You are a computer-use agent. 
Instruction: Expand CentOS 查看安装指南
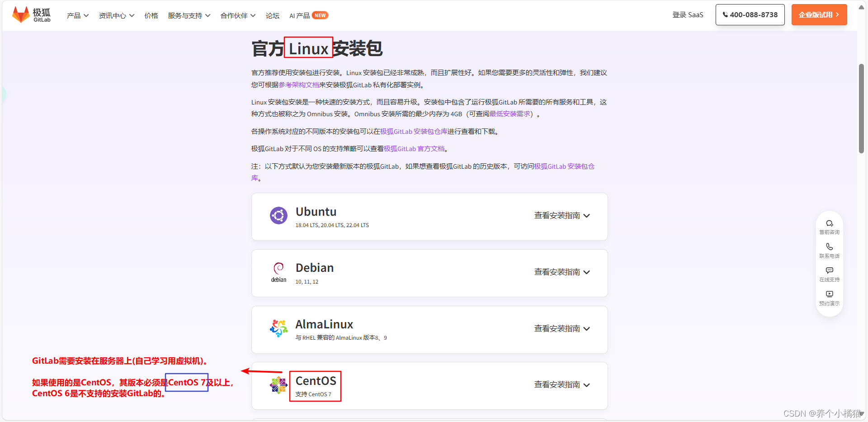[562, 385]
